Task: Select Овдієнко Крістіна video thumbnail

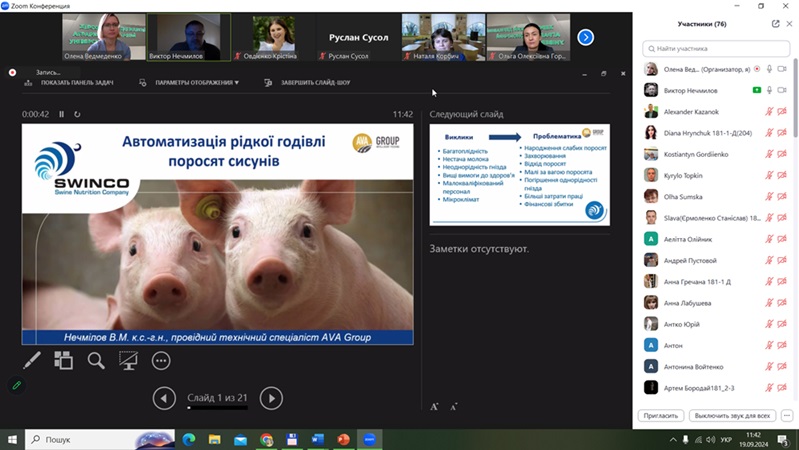Action: (274, 37)
